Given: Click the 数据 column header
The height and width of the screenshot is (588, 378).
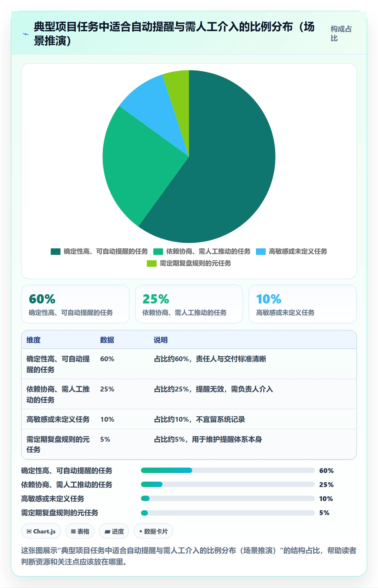Looking at the screenshot, I should (107, 340).
